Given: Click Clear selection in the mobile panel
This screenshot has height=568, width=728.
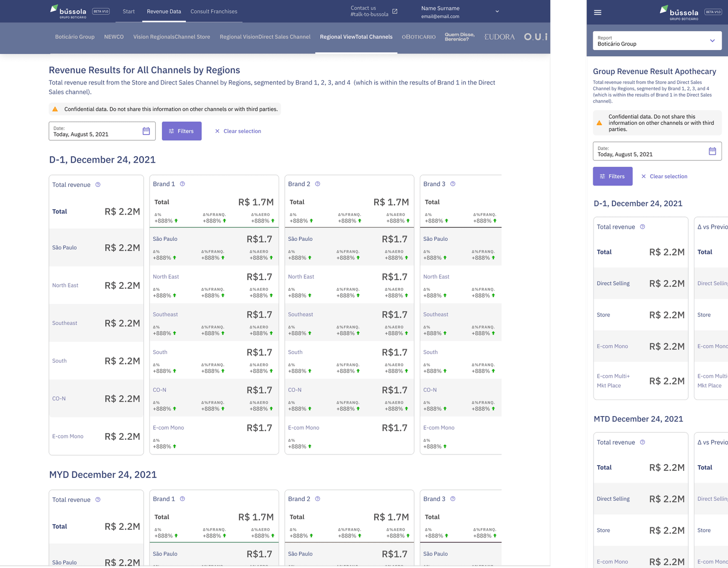Looking at the screenshot, I should (664, 176).
